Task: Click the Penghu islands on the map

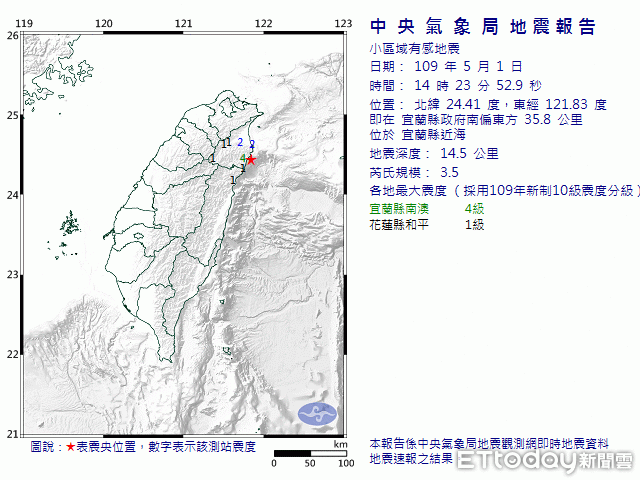Action: (68, 225)
